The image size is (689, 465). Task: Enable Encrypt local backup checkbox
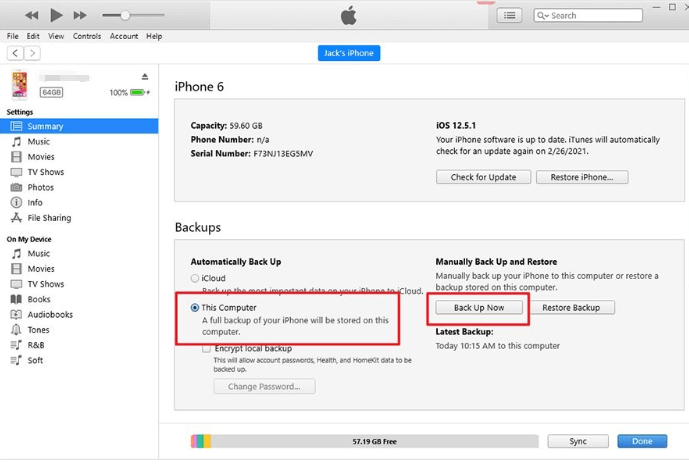click(207, 349)
